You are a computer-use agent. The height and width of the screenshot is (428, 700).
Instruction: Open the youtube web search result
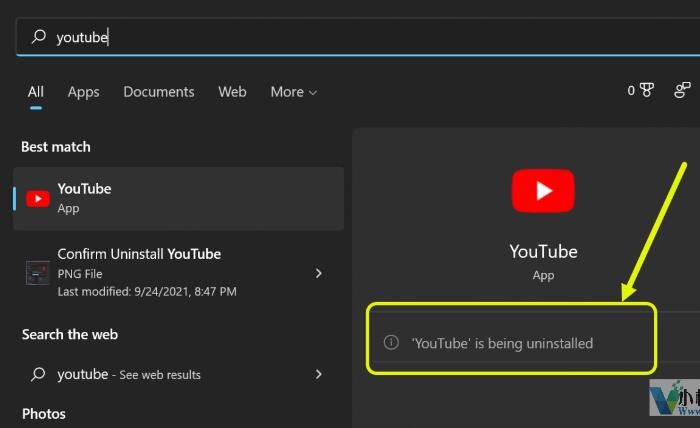click(x=179, y=374)
